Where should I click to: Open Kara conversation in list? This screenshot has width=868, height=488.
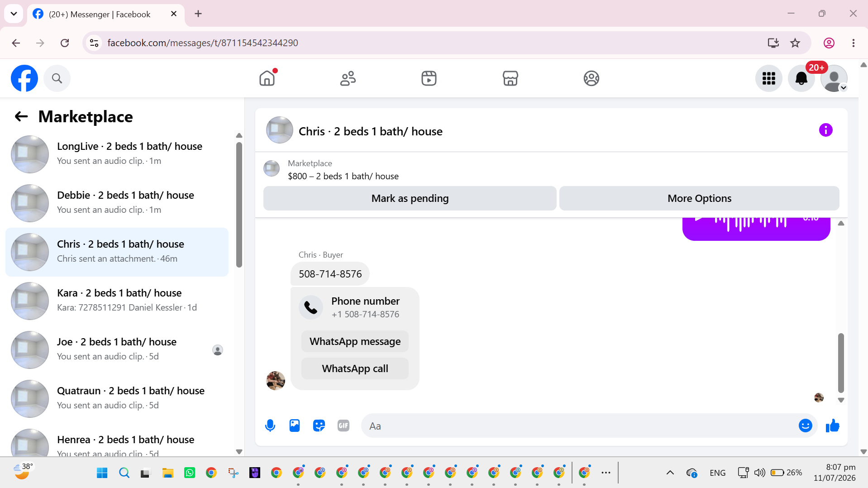click(x=117, y=301)
